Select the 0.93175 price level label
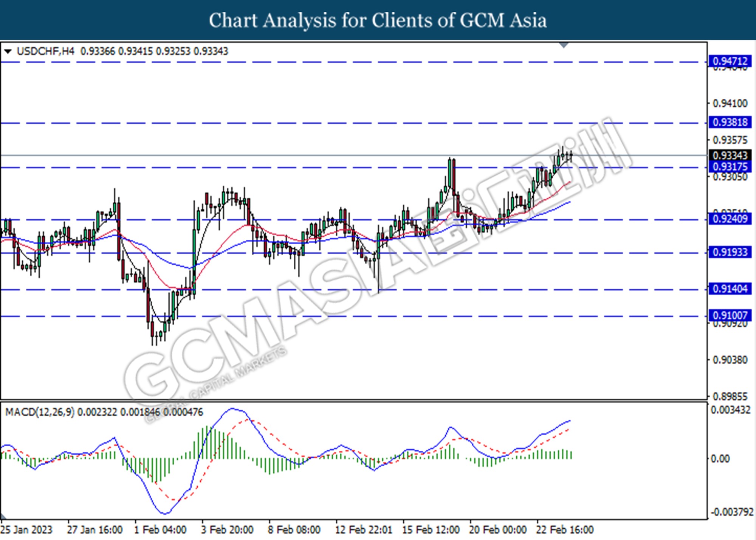This screenshot has width=756, height=540. click(x=730, y=167)
